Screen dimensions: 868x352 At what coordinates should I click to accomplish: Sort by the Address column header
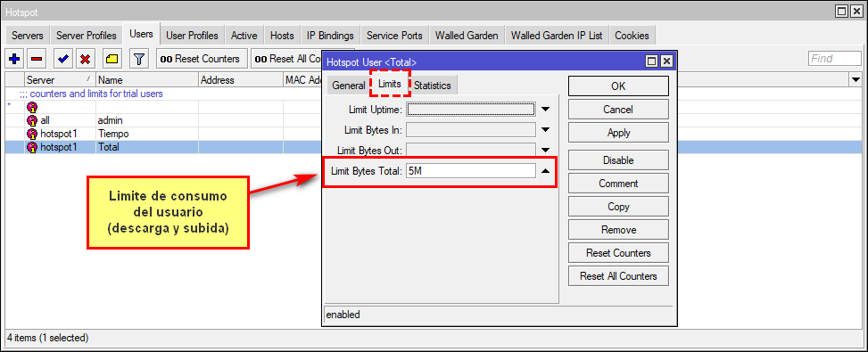[241, 80]
